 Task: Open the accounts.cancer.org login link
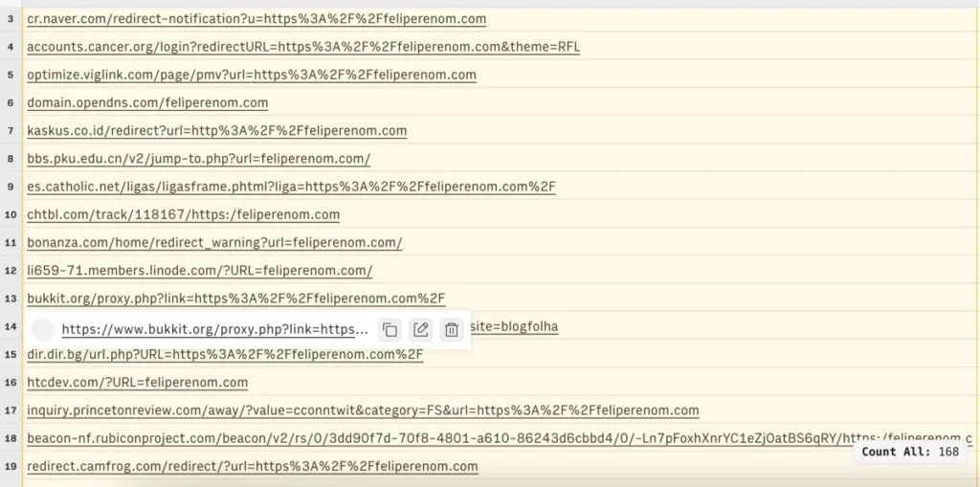[x=303, y=47]
